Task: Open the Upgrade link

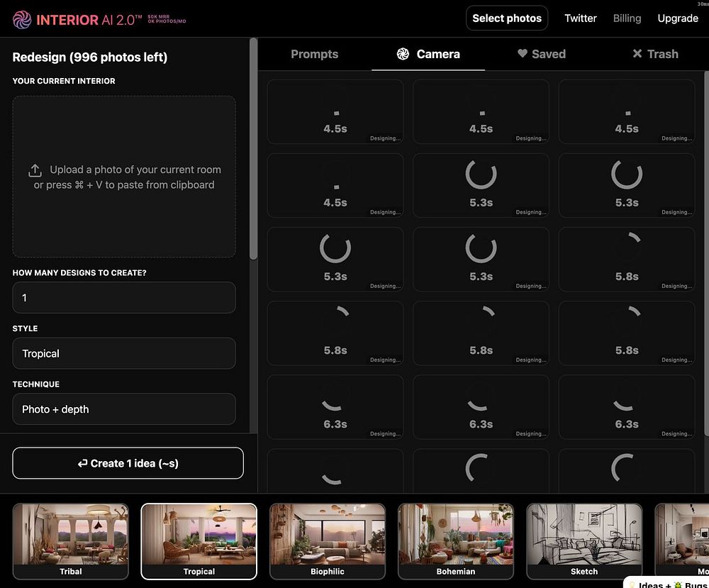Action: (678, 18)
